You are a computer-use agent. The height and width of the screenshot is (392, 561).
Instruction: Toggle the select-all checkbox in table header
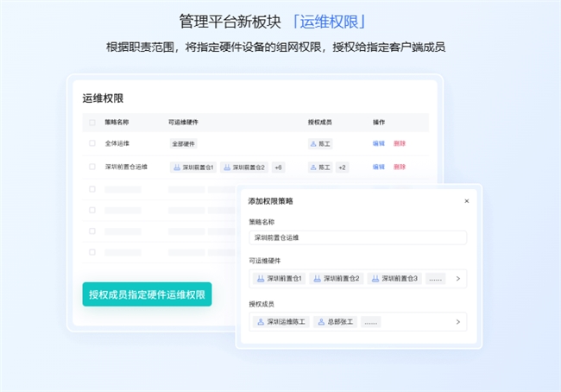tap(93, 122)
